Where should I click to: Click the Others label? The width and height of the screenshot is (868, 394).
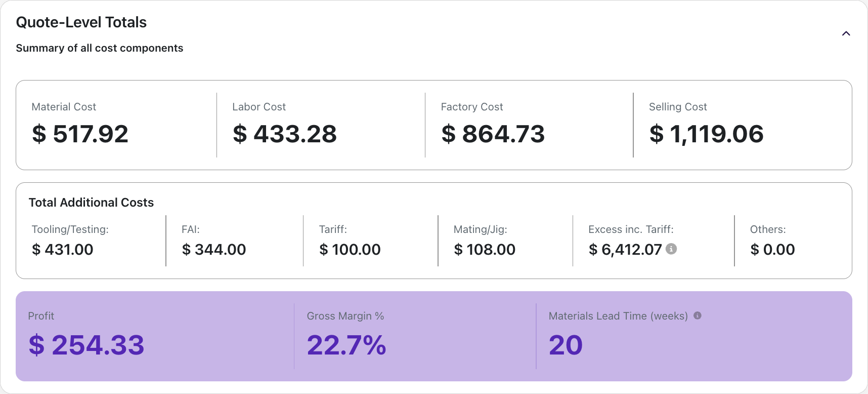(768, 229)
